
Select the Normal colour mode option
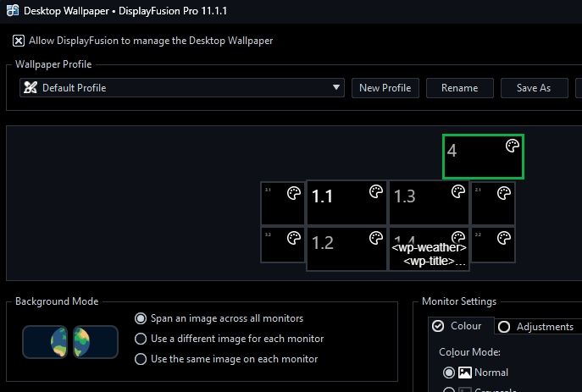pos(449,373)
